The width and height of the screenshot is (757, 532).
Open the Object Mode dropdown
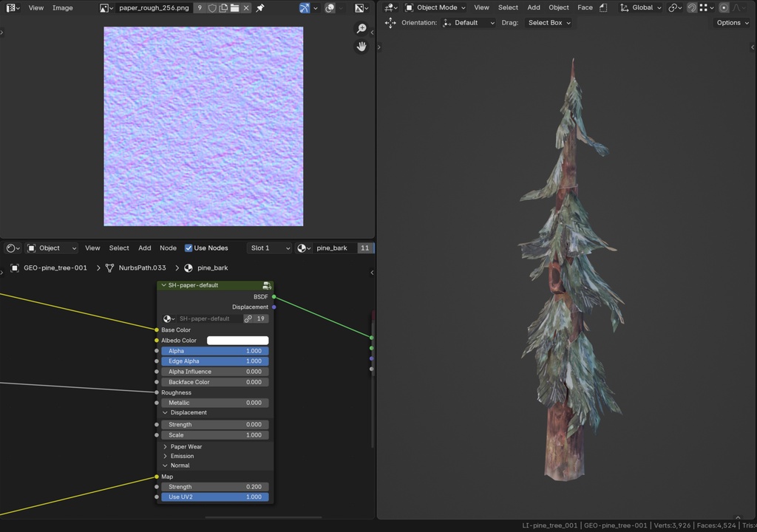coord(435,8)
